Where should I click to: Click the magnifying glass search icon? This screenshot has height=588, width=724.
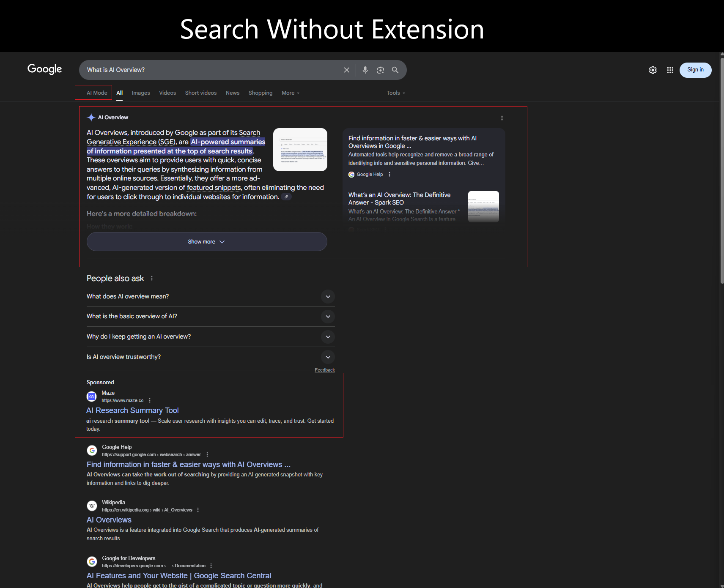395,70
